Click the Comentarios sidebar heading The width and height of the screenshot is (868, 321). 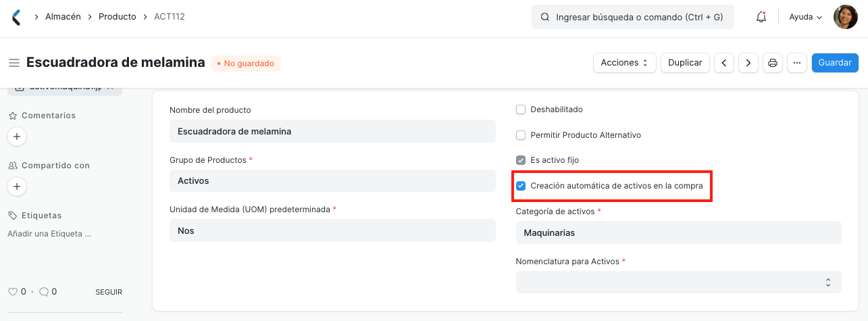[49, 116]
